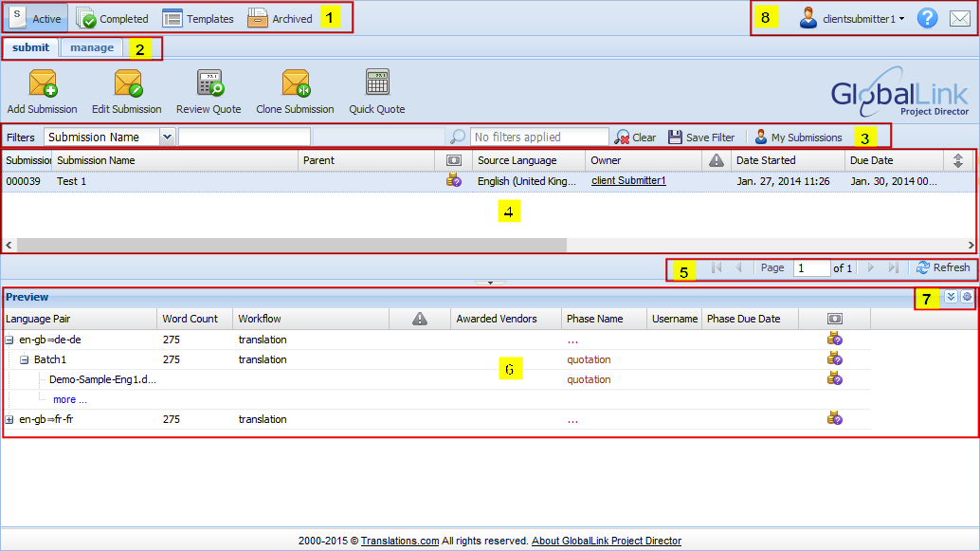Click the Clone Submission icon
Viewport: 980px width, 551px height.
pyautogui.click(x=296, y=84)
